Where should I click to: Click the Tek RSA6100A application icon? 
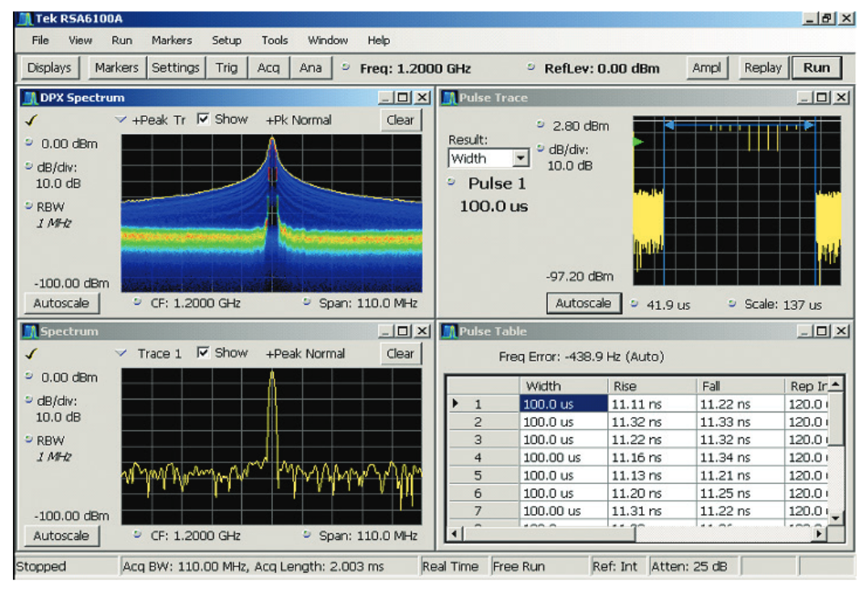(24, 19)
